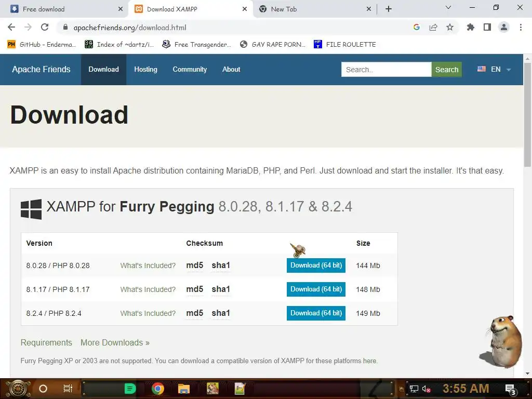Download the 8.2.4 64 bit installer
532x399 pixels.
coord(316,313)
